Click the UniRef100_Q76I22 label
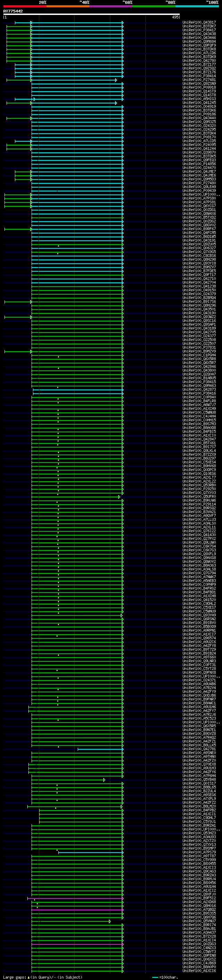This screenshot has width=222, height=980. coord(199,531)
